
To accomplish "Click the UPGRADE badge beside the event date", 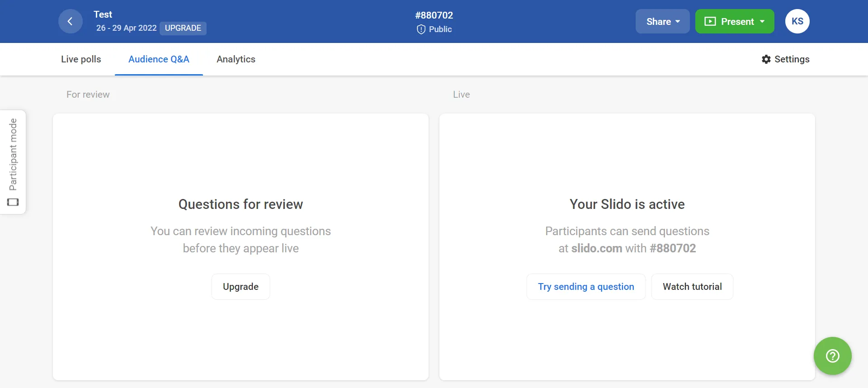I will pos(183,28).
